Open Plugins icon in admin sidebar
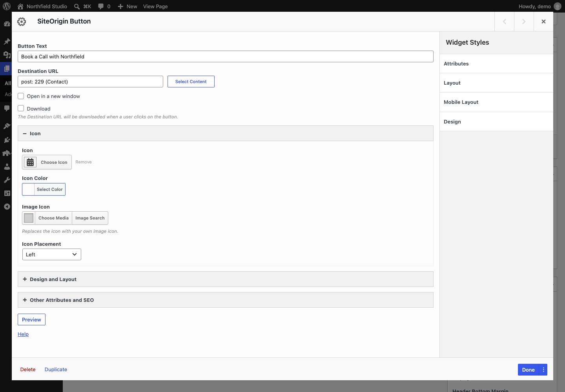Screen dimensions: 565x392 7,140
